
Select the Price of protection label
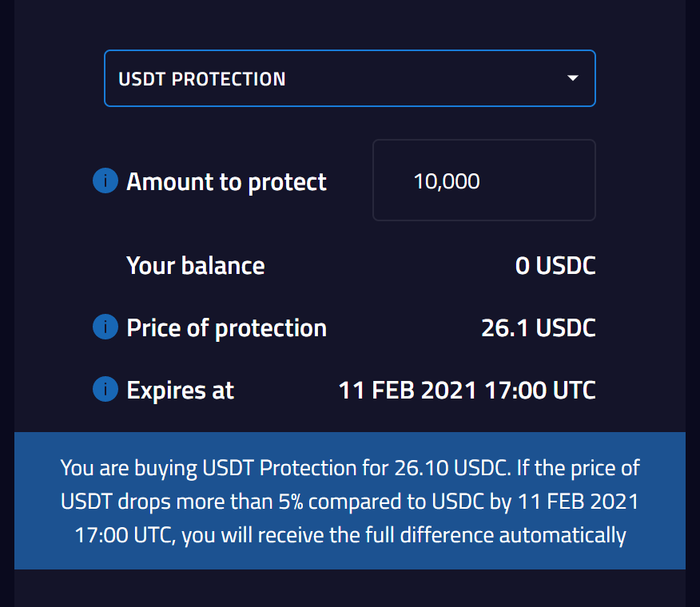pyautogui.click(x=226, y=328)
